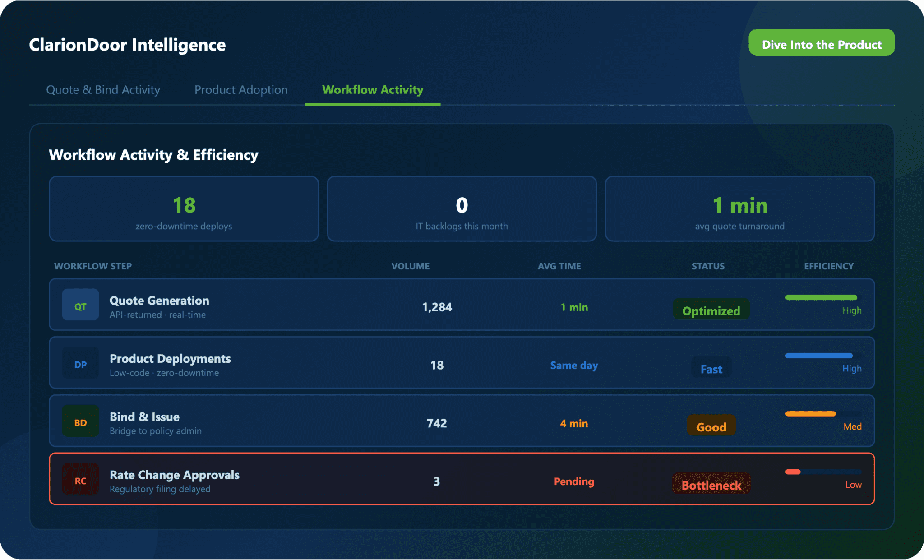This screenshot has height=560, width=924.
Task: Click the BD Bind & Issue icon
Action: coord(80,421)
